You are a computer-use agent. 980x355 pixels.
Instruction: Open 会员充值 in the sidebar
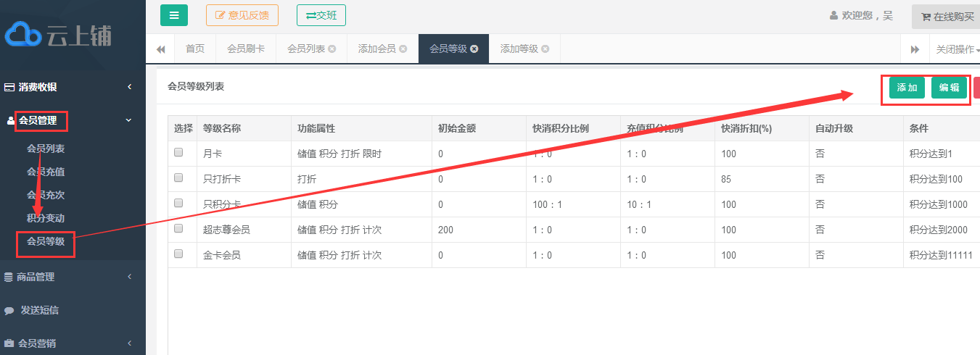(x=46, y=172)
